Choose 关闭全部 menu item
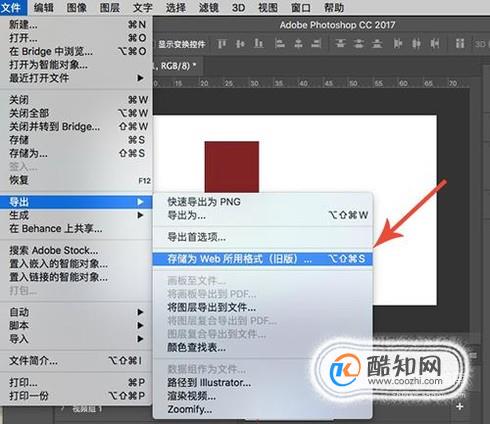 coord(76,113)
